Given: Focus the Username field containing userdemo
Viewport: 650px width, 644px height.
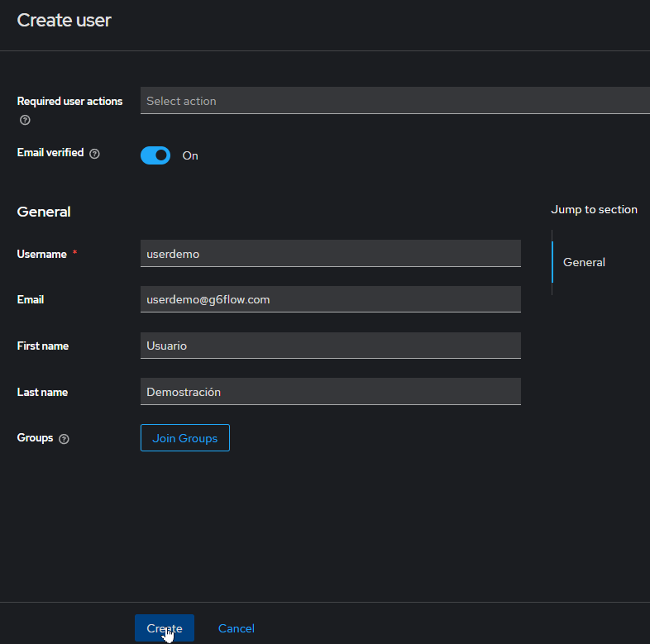Looking at the screenshot, I should point(331,254).
